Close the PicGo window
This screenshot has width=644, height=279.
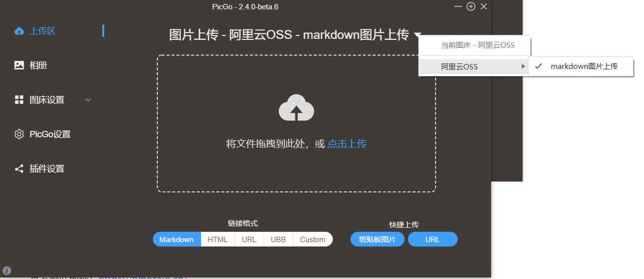pos(484,6)
